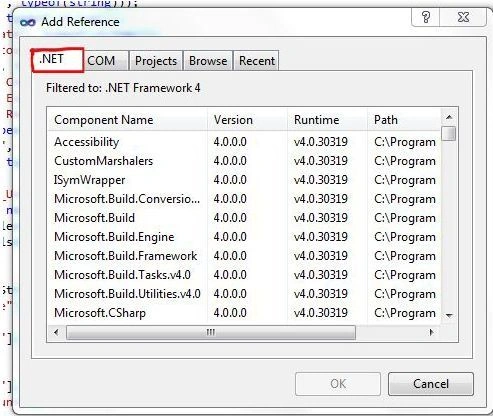Go to the Recent tab
This screenshot has width=493, height=416.
(257, 61)
